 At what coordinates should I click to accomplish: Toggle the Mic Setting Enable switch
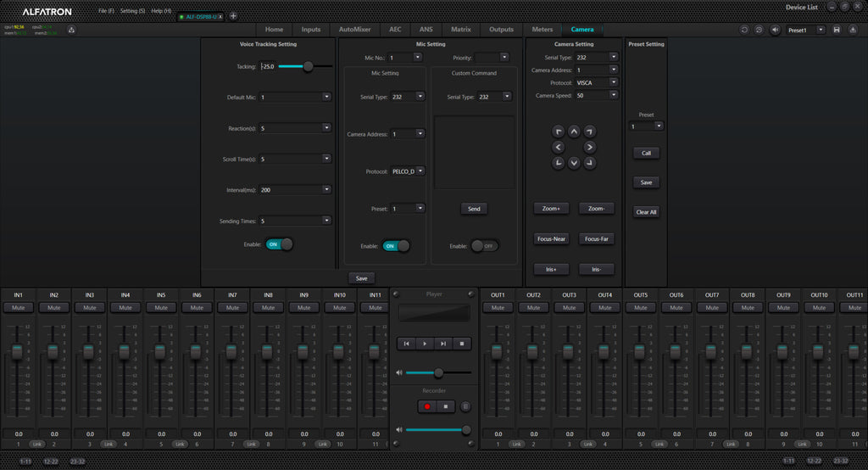pos(396,246)
